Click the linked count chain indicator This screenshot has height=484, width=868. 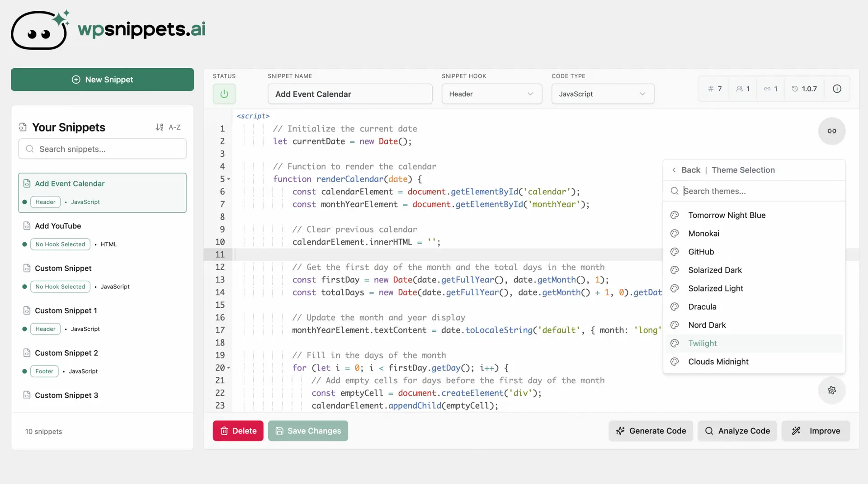(x=770, y=89)
